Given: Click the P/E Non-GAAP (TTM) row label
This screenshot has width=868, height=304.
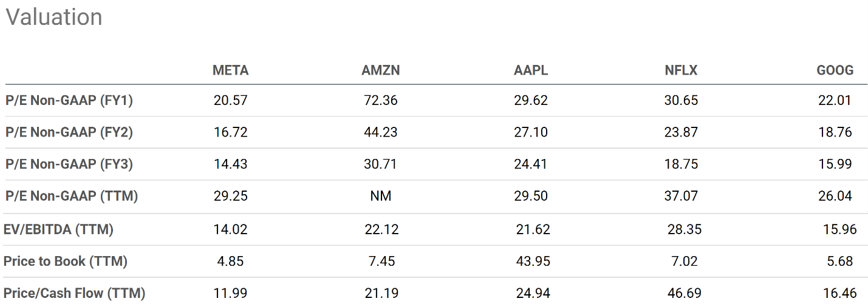Looking at the screenshot, I should coord(72,196).
